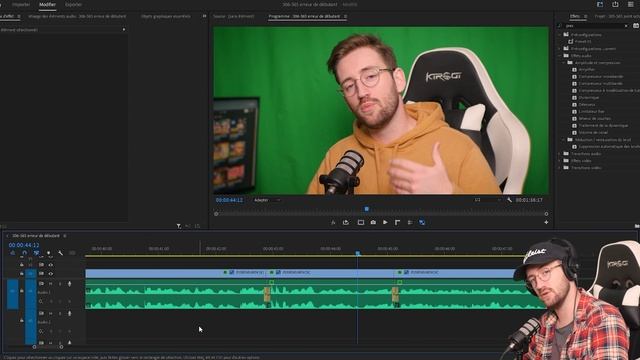
Task: Open the Mixage des éléments audio tab
Action: [77, 16]
